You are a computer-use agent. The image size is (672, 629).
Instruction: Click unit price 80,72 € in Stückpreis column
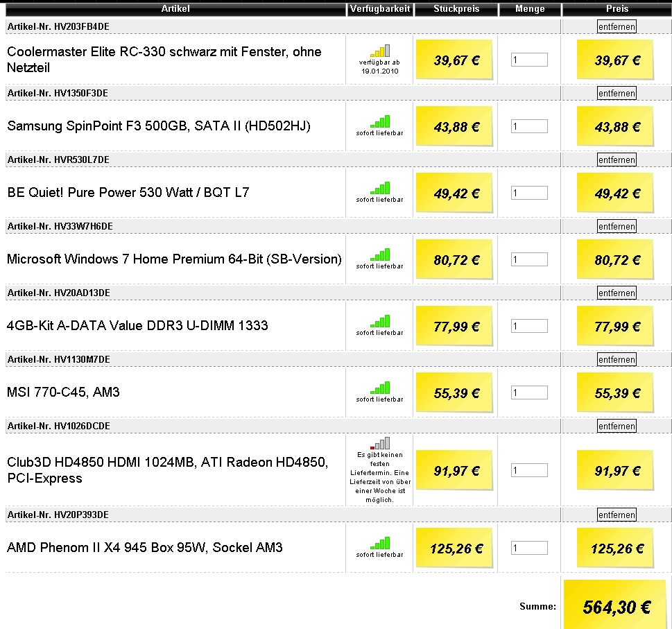click(456, 260)
